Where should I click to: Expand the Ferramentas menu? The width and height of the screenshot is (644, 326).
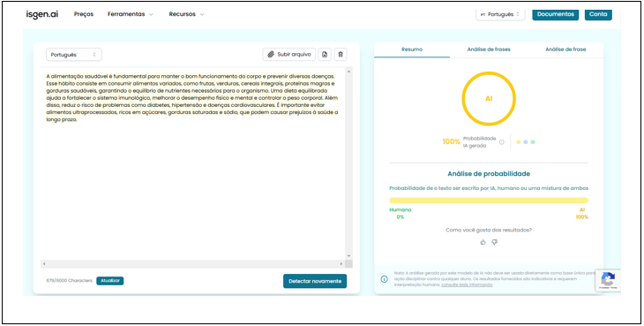(131, 14)
